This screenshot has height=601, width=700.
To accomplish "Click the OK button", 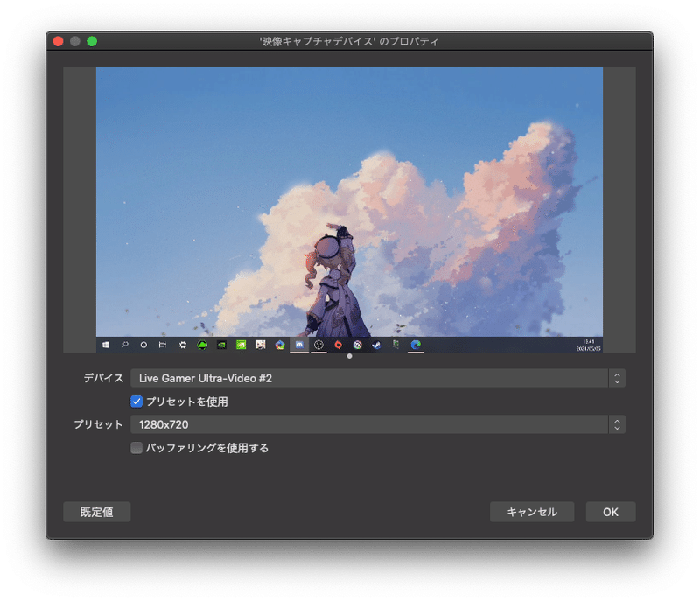I will tap(610, 512).
